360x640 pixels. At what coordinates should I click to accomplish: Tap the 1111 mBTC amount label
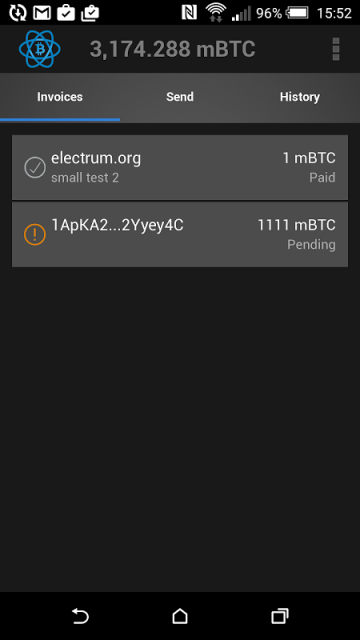[x=296, y=225]
